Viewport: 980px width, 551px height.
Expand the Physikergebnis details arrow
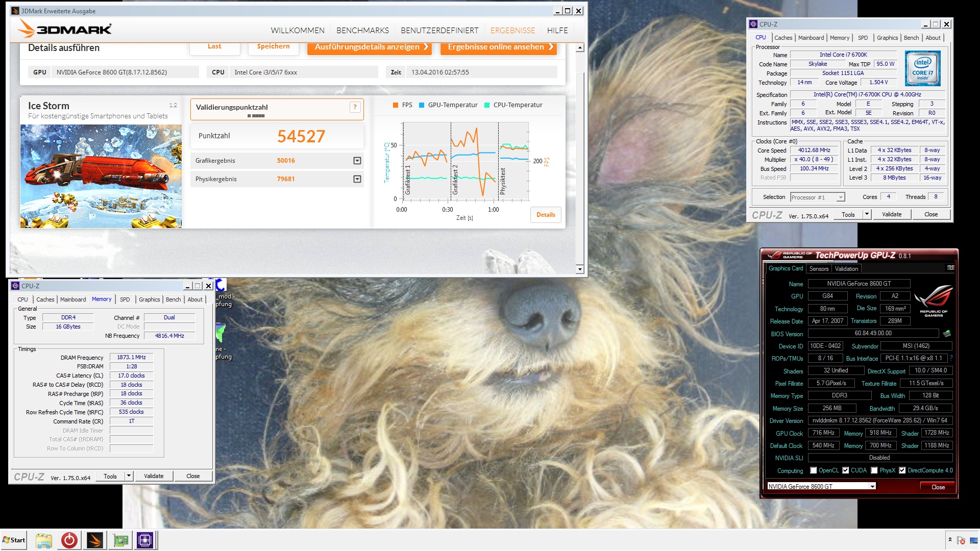(357, 179)
